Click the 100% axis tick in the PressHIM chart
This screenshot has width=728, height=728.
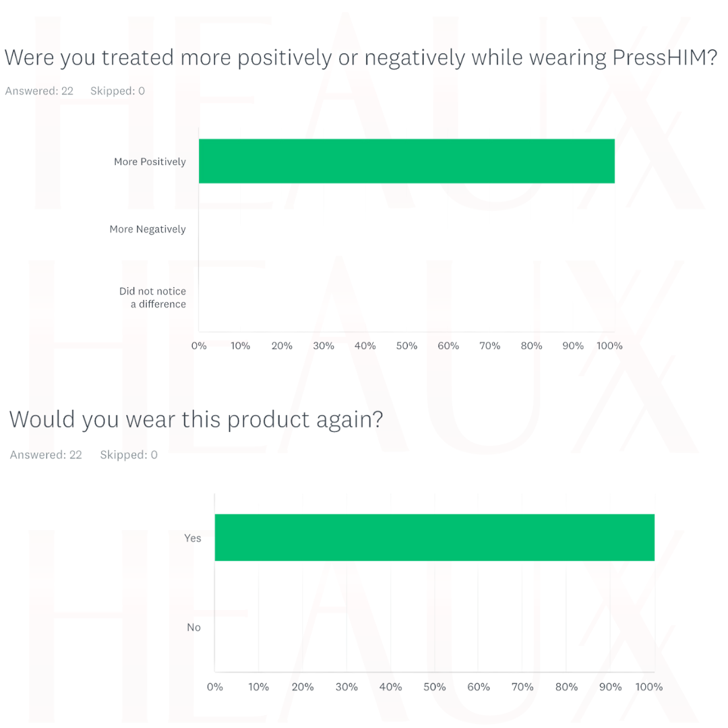coord(611,346)
